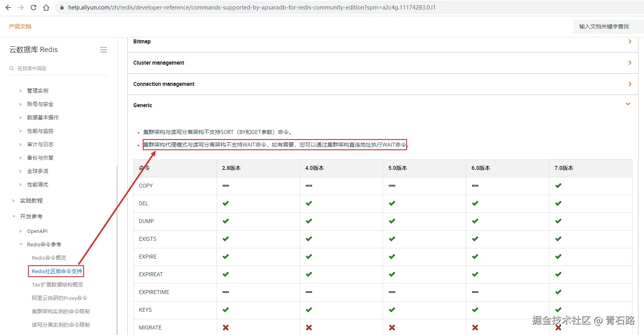Click the COPY row 7.0版本 checkmark
This screenshot has width=644, height=335.
tap(558, 186)
